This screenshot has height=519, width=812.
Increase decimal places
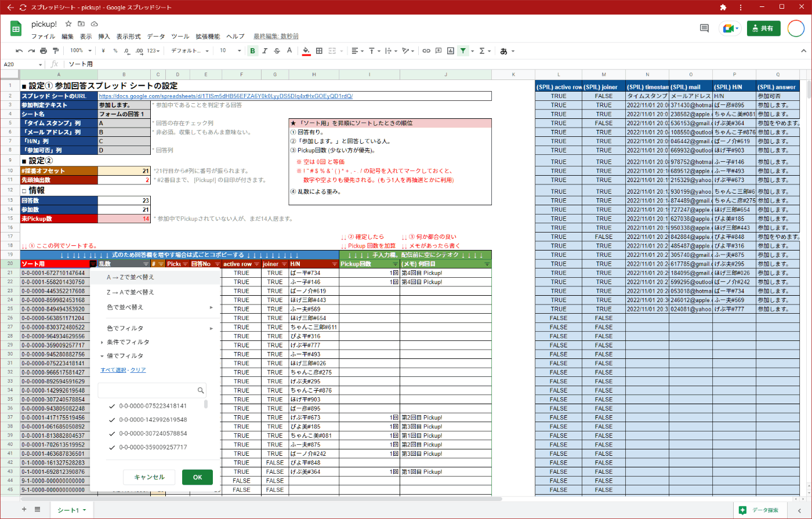[x=139, y=51]
